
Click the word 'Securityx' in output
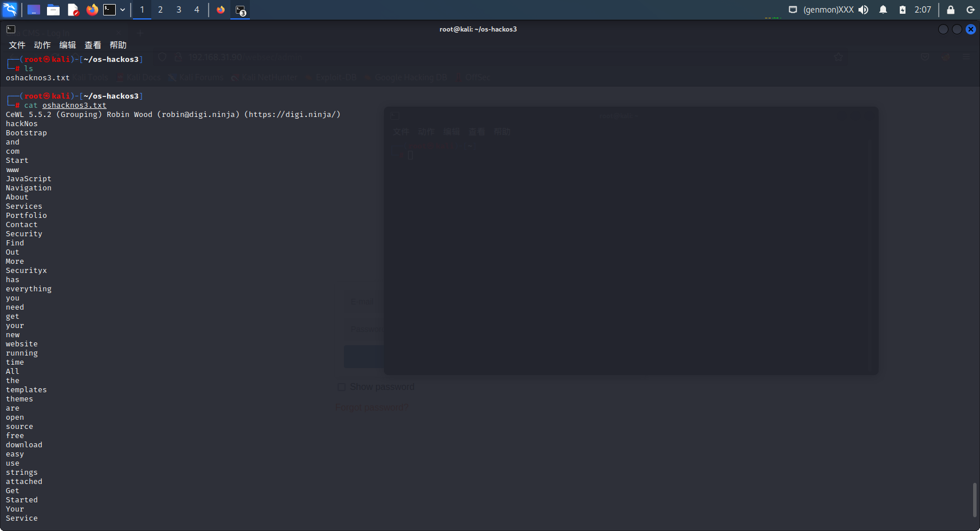point(26,271)
